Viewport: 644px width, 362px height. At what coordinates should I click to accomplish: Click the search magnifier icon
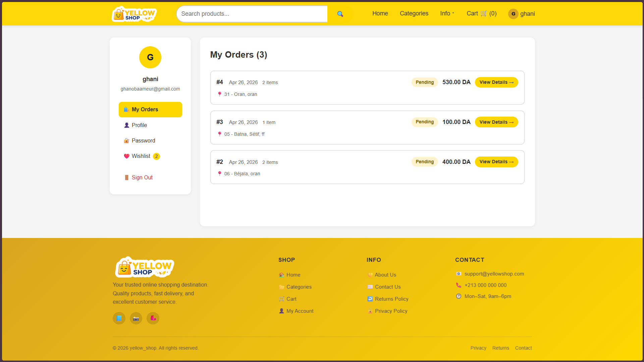coord(340,14)
